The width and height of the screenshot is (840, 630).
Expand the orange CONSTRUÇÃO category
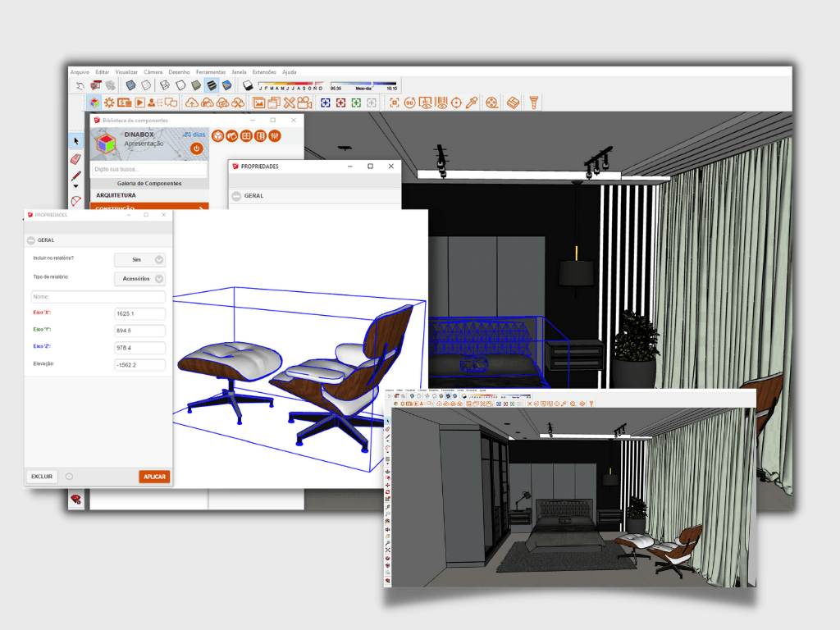pyautogui.click(x=149, y=207)
